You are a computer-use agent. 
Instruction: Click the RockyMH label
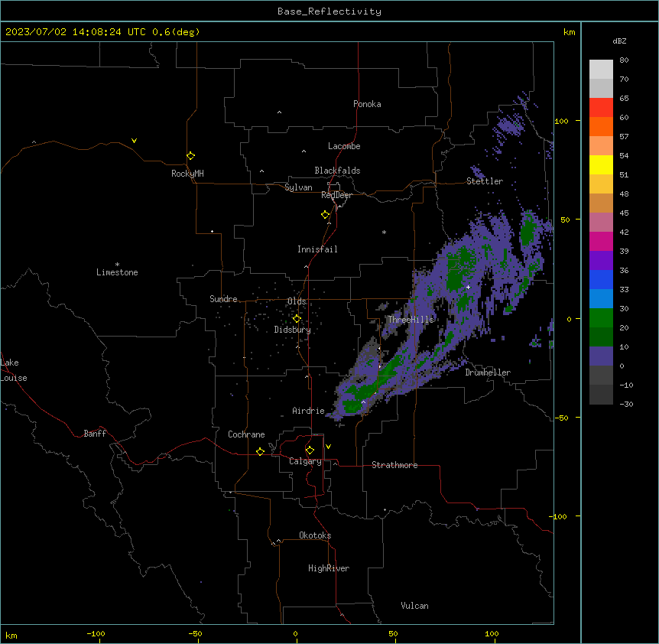(187, 174)
